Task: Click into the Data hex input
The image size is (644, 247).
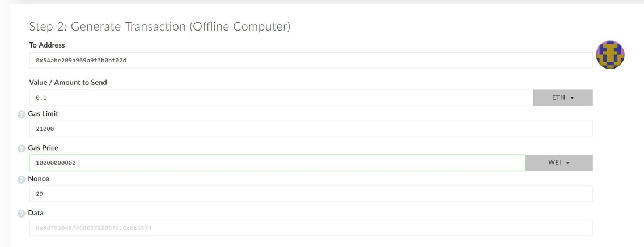Action: point(311,228)
